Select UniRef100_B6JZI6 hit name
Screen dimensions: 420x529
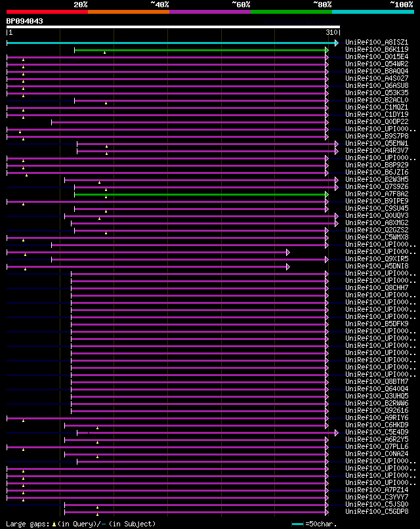point(377,173)
